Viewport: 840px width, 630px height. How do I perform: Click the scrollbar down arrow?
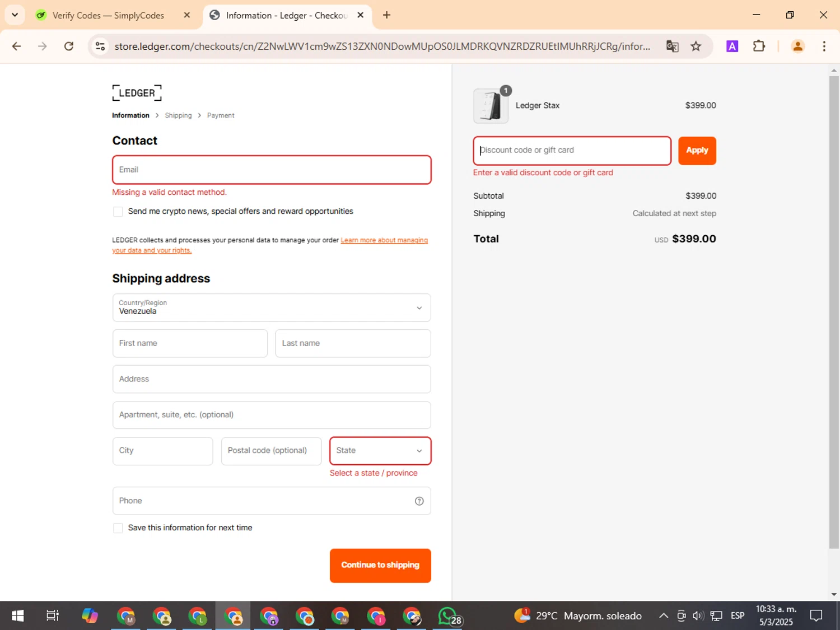click(834, 594)
